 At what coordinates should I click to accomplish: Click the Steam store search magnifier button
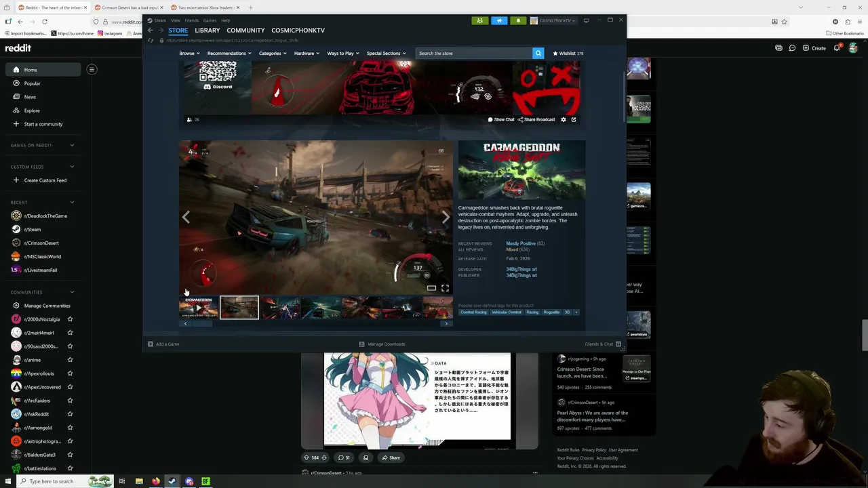(538, 53)
